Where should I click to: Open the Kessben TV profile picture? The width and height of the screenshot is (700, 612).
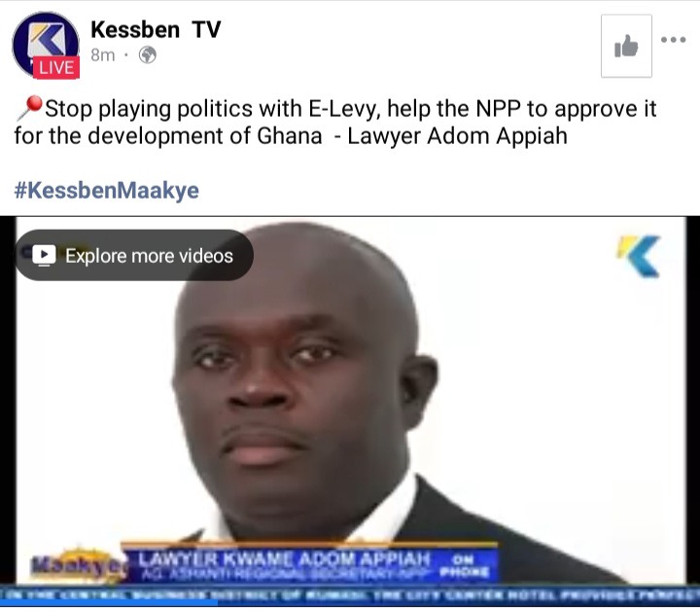(x=46, y=45)
